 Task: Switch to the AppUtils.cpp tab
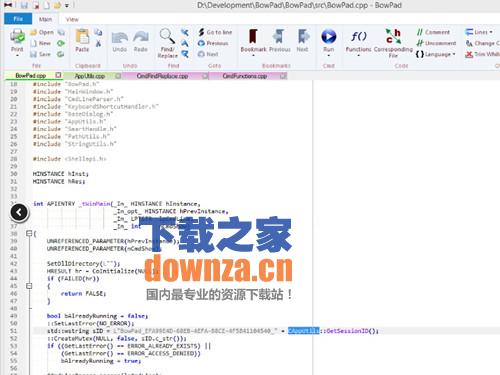coord(90,76)
